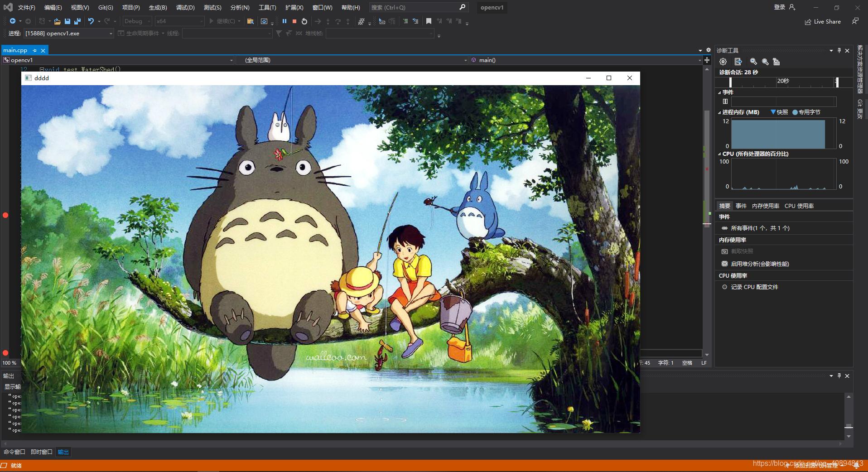This screenshot has width=868, height=472.
Task: Zoom in on the diagnostic timeline
Action: (753, 62)
